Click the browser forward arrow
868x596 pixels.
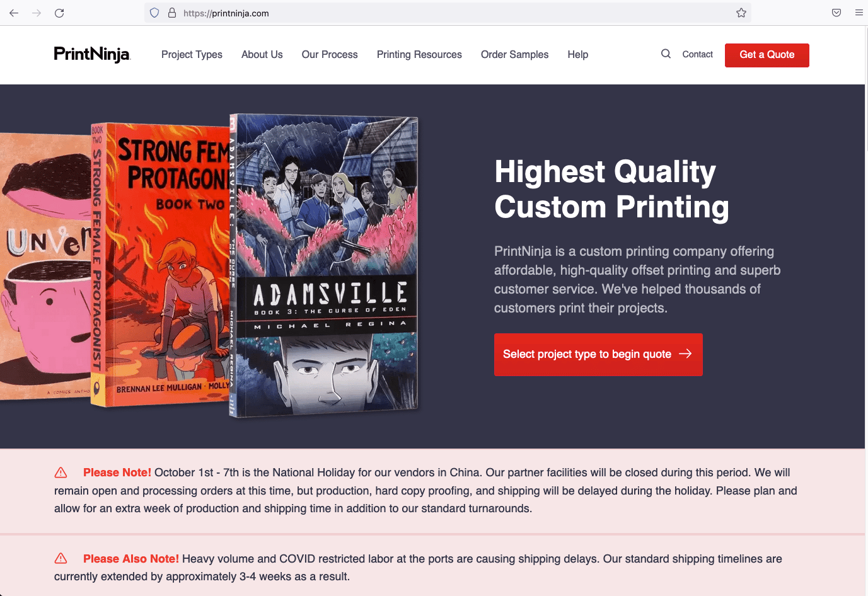click(x=37, y=13)
